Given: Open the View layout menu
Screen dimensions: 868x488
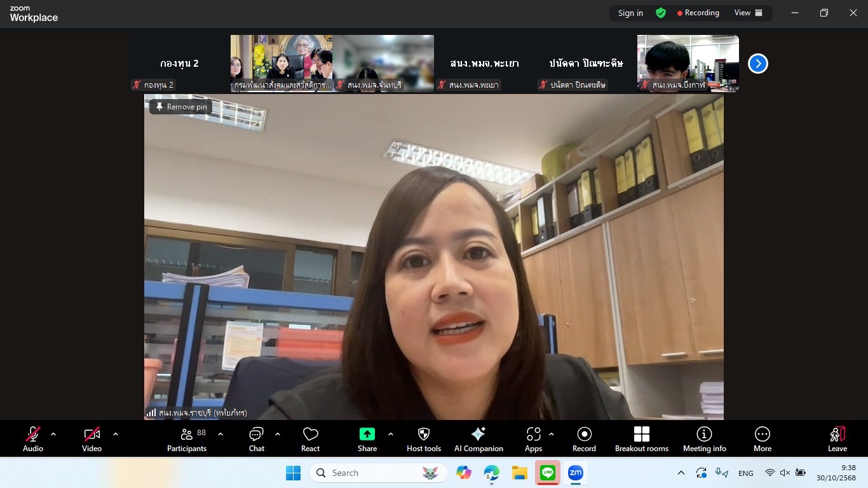Looking at the screenshot, I should click(748, 13).
